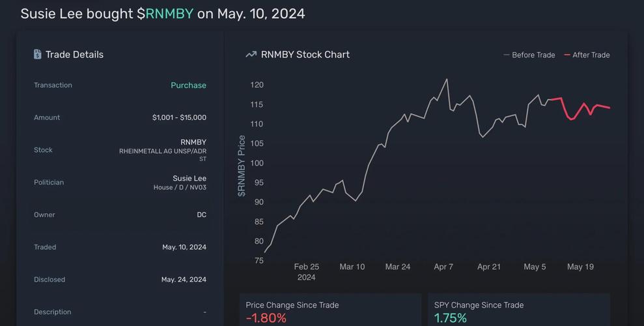Open the RNMBY stock link in Trade Details

tap(193, 142)
